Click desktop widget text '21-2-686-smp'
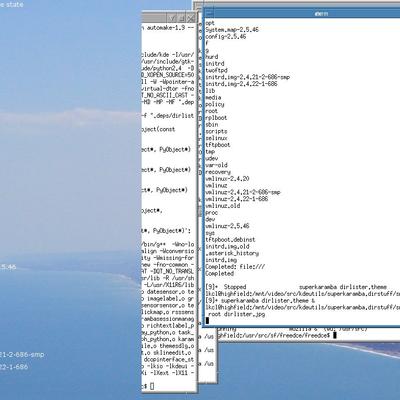 (x=22, y=354)
